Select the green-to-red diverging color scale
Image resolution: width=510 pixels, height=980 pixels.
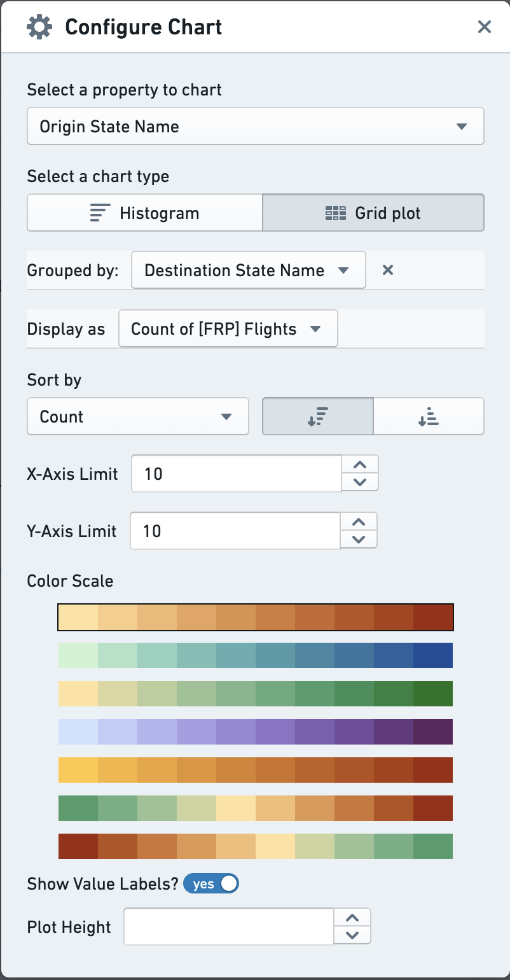tap(256, 808)
